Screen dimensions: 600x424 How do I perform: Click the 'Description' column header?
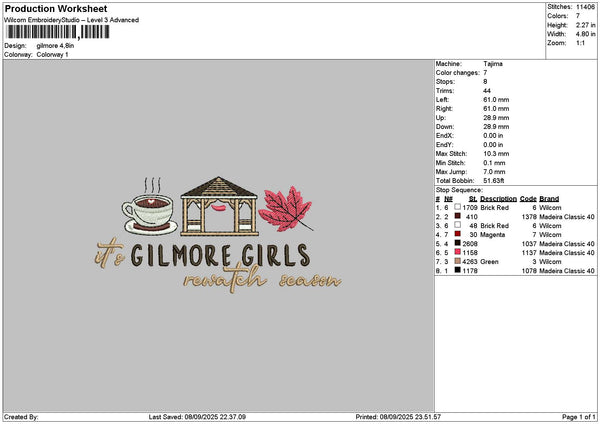point(498,199)
